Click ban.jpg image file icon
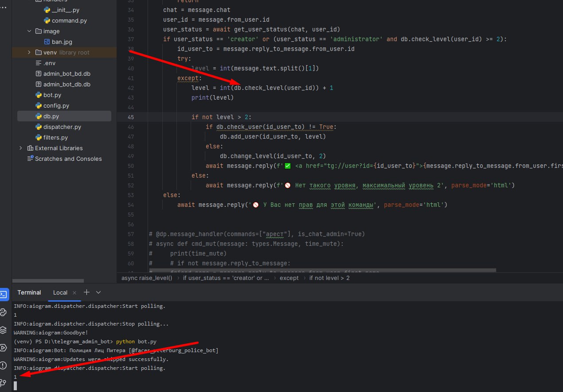The height and width of the screenshot is (392, 563). click(x=47, y=42)
